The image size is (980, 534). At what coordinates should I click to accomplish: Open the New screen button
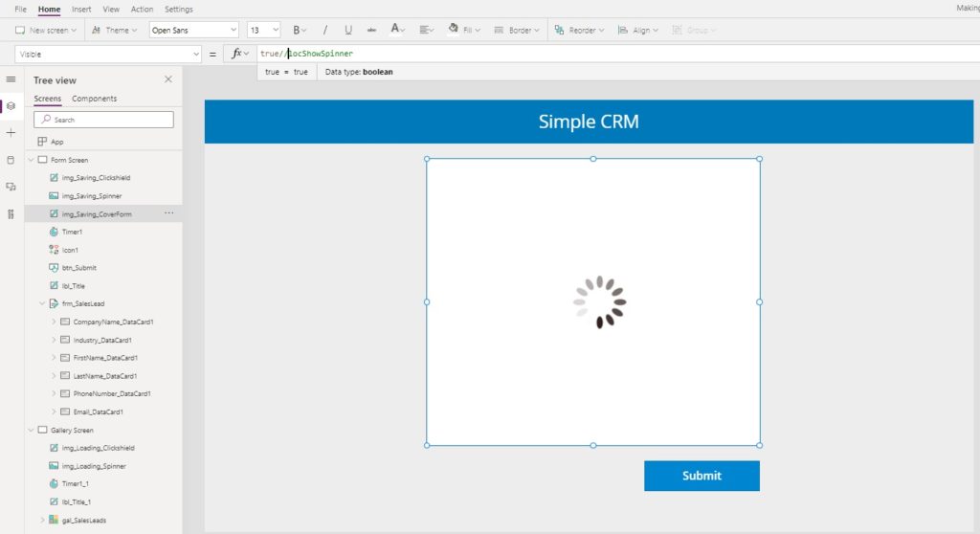[46, 30]
